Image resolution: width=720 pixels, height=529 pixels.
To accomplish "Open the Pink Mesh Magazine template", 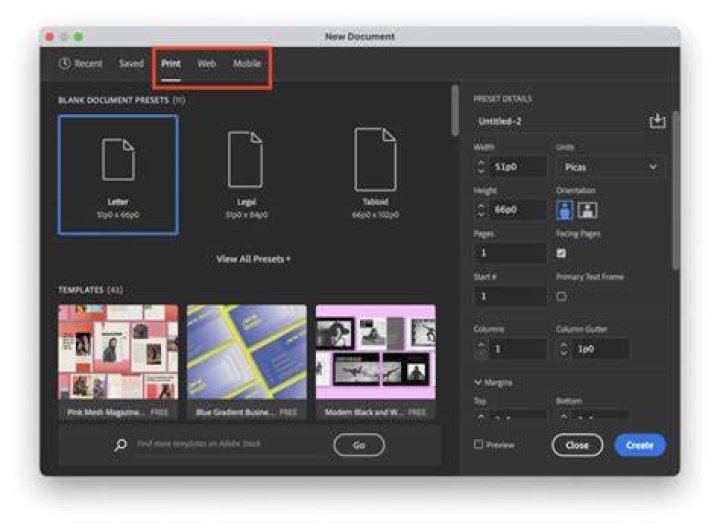I will pyautogui.click(x=118, y=361).
